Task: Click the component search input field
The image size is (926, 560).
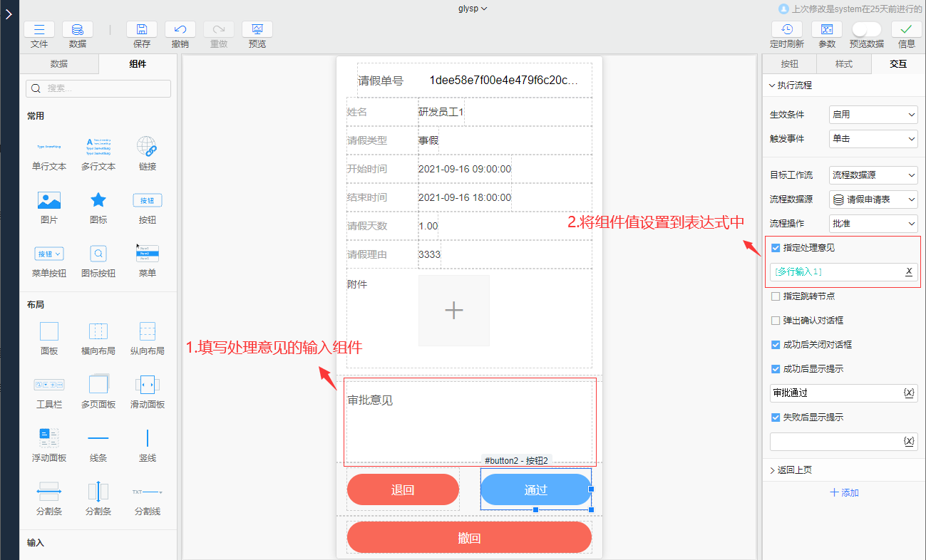Action: (98, 88)
